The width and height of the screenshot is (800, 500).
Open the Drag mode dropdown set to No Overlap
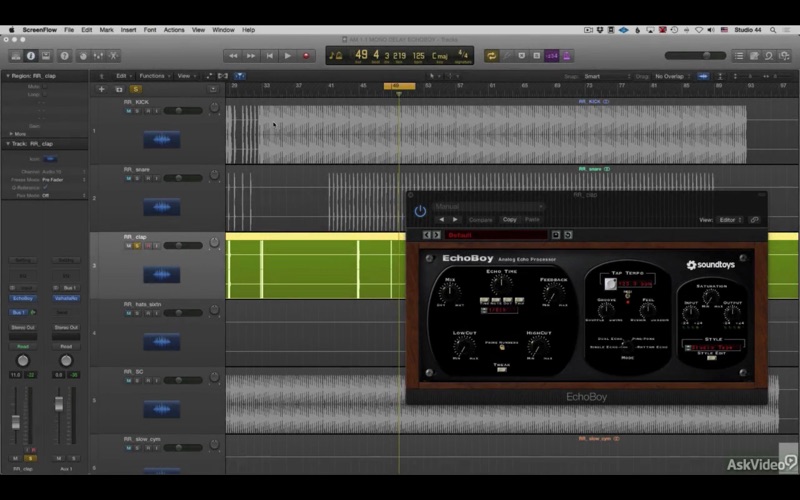(672, 76)
